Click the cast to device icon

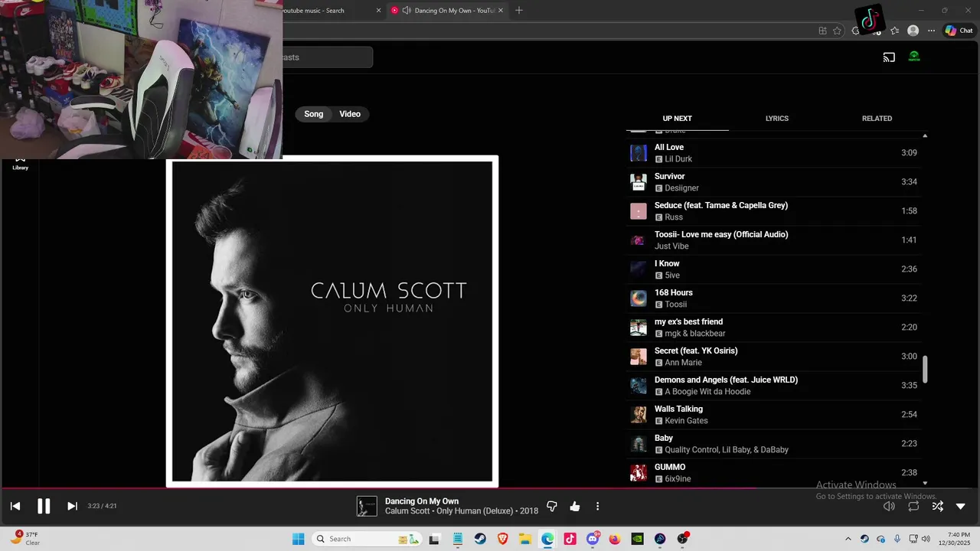(889, 57)
